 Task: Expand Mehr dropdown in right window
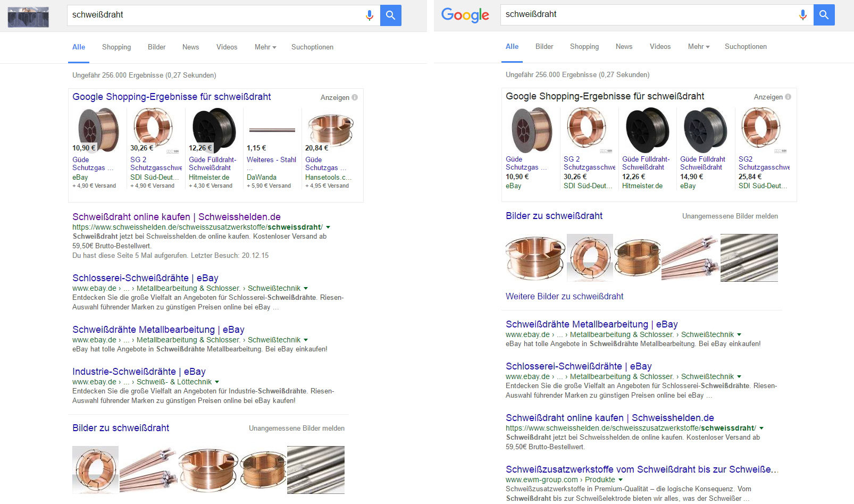click(x=699, y=47)
